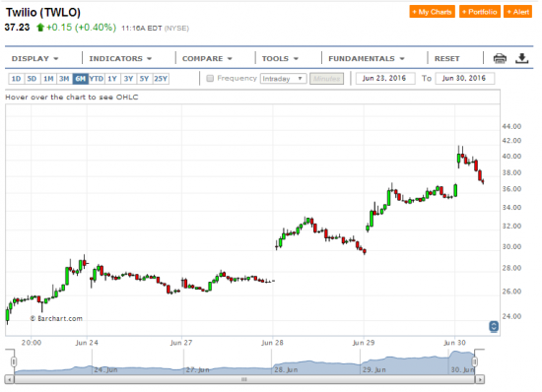542x392 pixels.
Task: Open the Intraday frequency dropdown
Action: 283,79
